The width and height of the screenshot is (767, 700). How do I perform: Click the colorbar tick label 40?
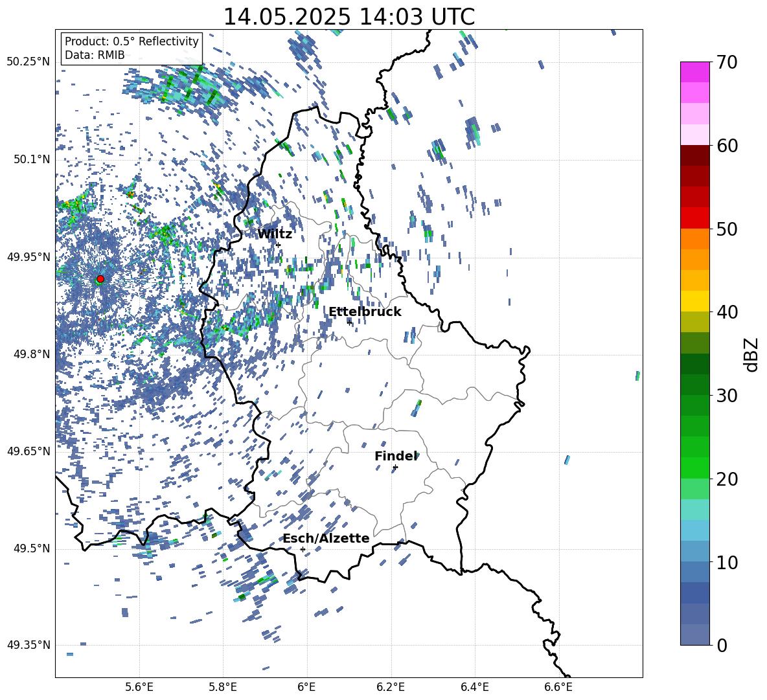[x=727, y=312]
